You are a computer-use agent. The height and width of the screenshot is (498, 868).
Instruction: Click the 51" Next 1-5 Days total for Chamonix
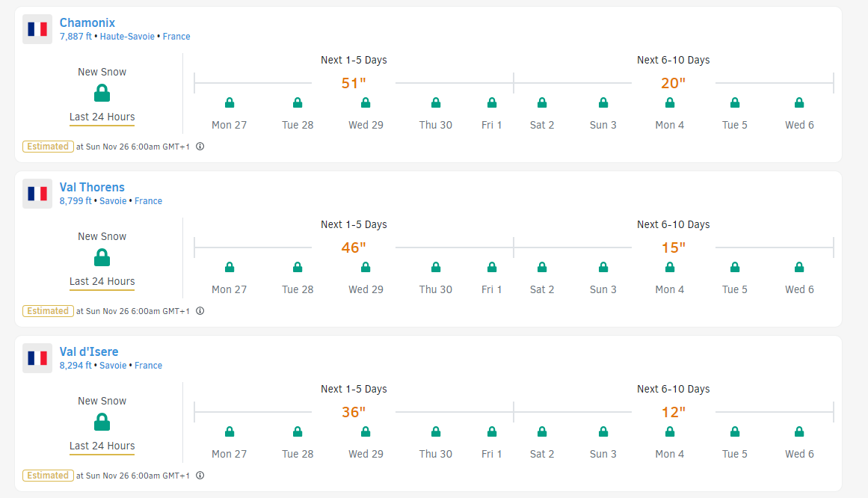(354, 83)
